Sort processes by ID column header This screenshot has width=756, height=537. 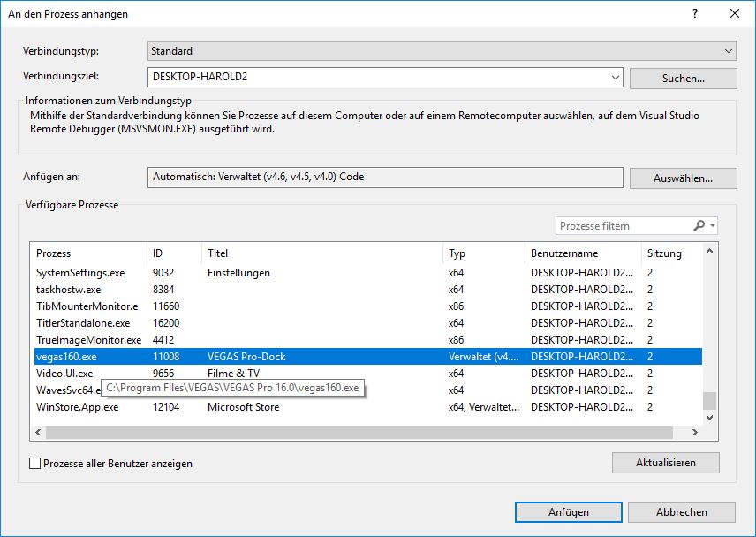click(173, 253)
